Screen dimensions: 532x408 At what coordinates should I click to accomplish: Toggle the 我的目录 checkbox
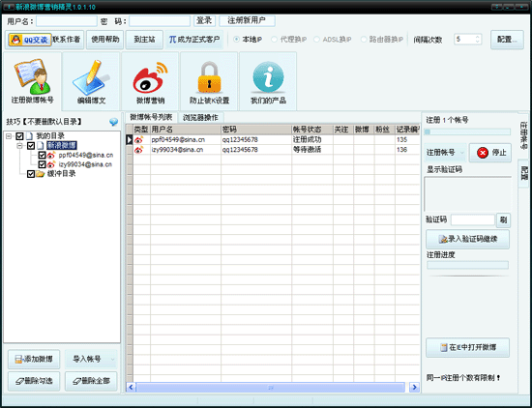pos(19,136)
